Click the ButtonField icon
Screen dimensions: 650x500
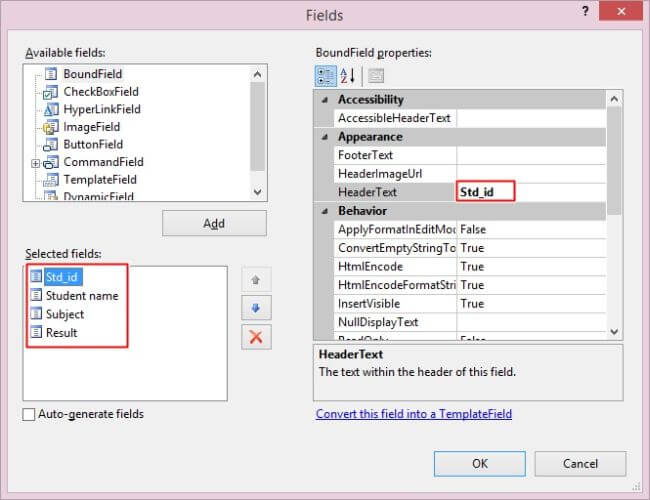point(51,145)
